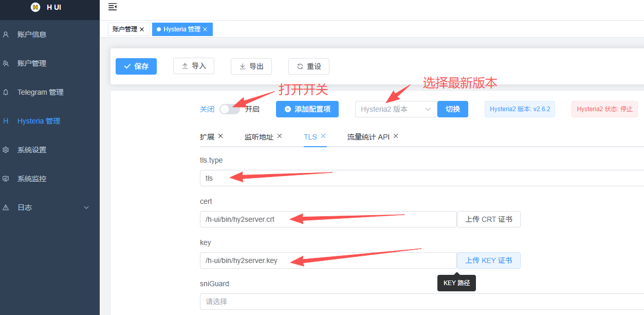Image resolution: width=644 pixels, height=315 pixels.
Task: Remove the 监听地址 config tab with X
Action: tap(280, 136)
